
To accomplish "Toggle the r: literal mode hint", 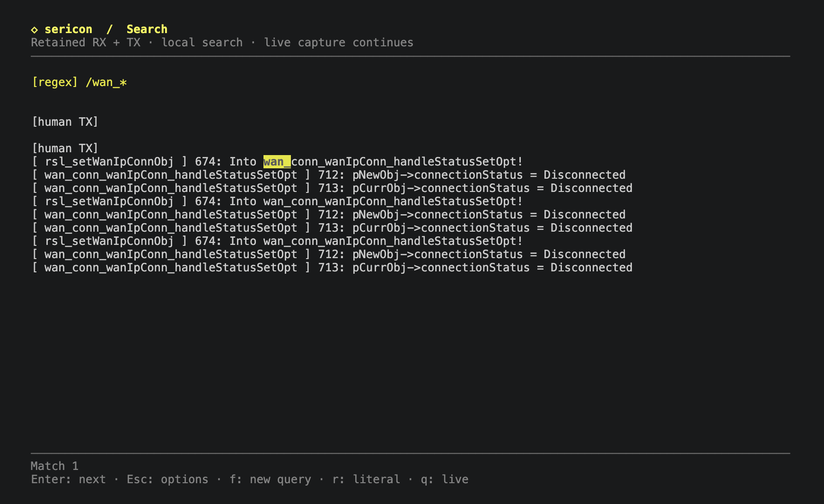I will pyautogui.click(x=367, y=479).
